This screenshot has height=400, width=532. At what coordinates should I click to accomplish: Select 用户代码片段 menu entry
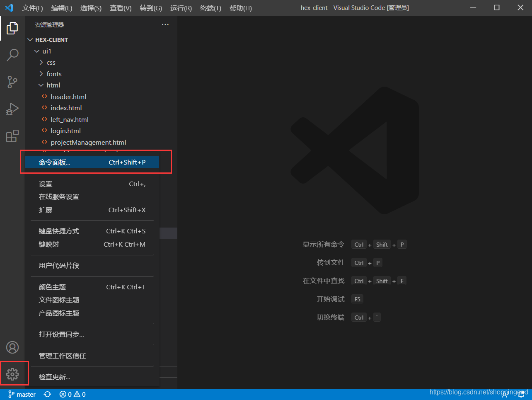click(92, 265)
